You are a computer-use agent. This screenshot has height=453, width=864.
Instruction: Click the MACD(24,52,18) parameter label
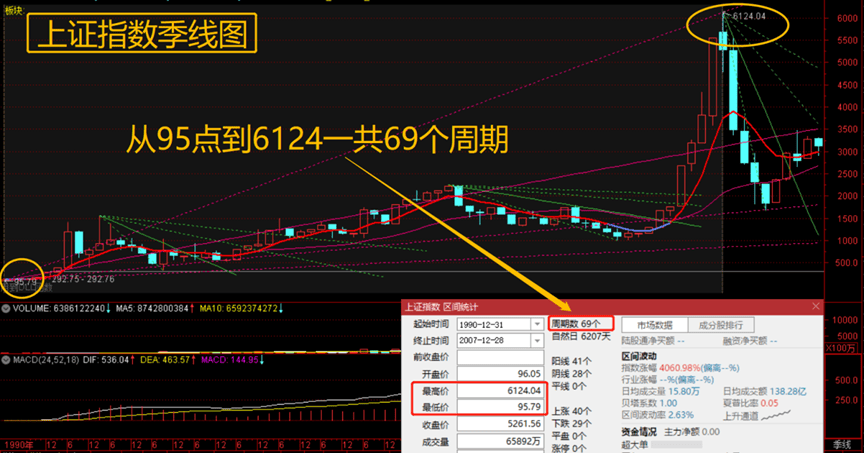(x=46, y=360)
